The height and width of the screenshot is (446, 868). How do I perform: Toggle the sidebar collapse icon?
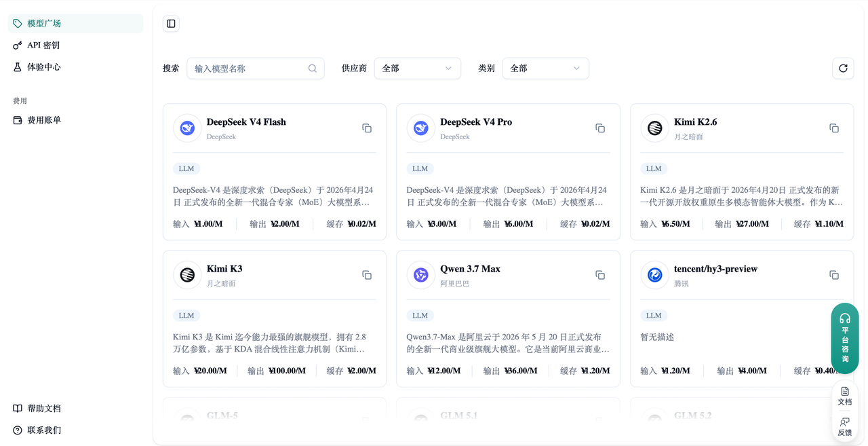(171, 24)
